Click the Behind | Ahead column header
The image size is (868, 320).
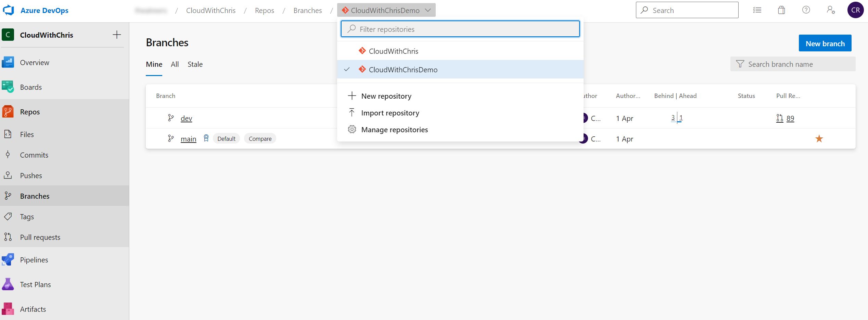click(675, 96)
